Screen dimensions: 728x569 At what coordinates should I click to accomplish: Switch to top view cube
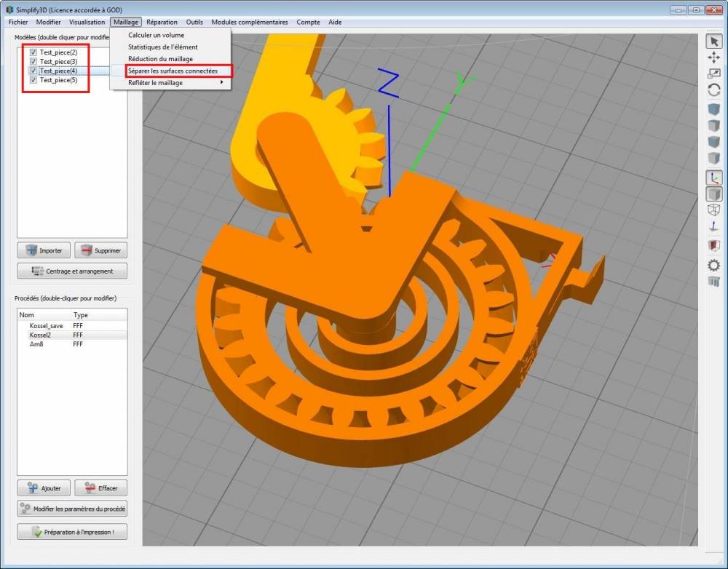(x=713, y=126)
